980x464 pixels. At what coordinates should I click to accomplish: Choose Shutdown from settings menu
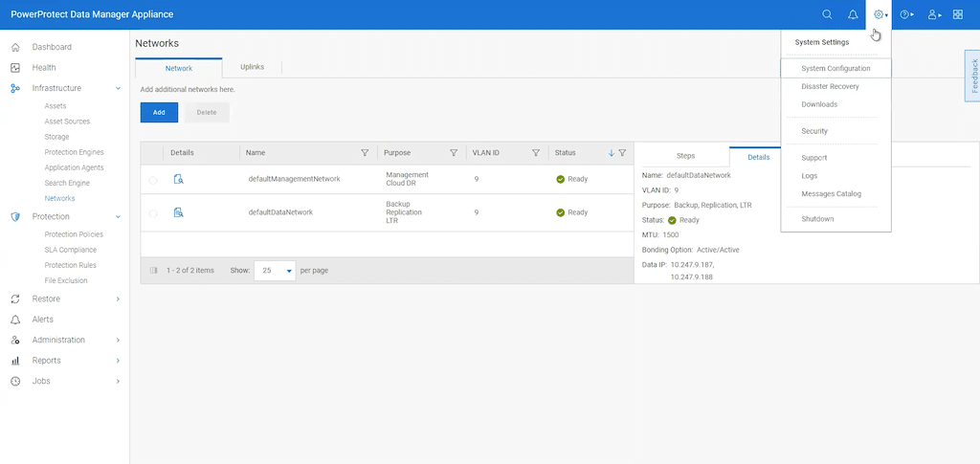click(x=817, y=219)
